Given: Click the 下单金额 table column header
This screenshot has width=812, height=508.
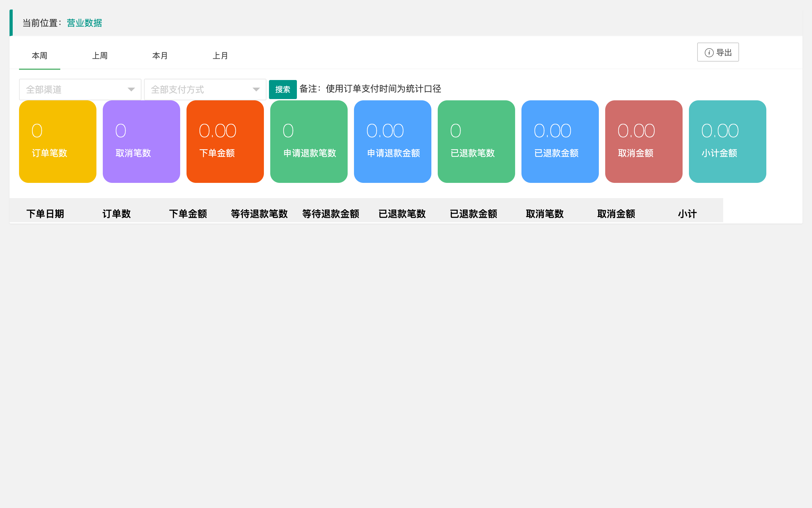Looking at the screenshot, I should (188, 214).
